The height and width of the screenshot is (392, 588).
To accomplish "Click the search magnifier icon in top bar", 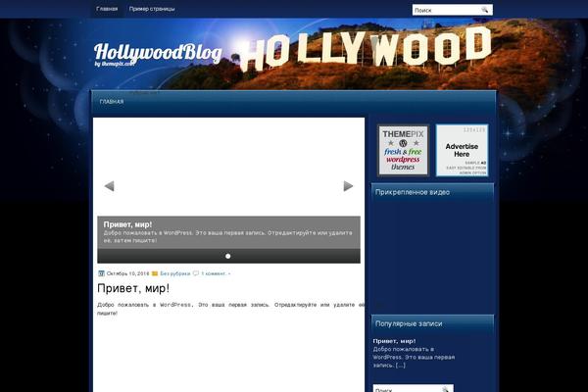I will pyautogui.click(x=484, y=10).
